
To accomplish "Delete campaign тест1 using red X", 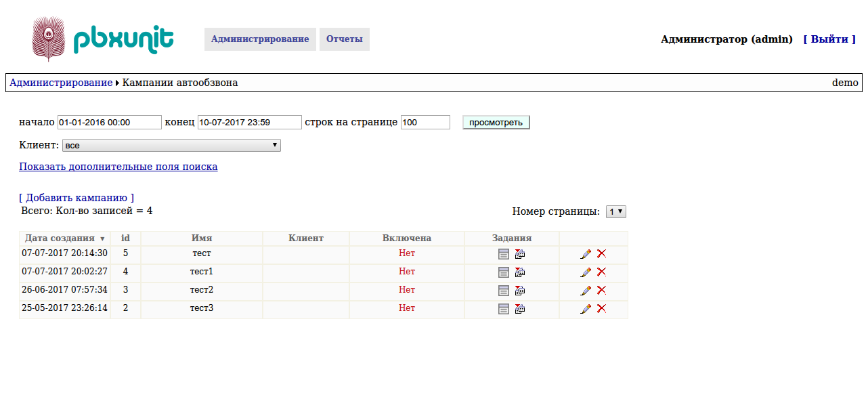I will pyautogui.click(x=601, y=272).
